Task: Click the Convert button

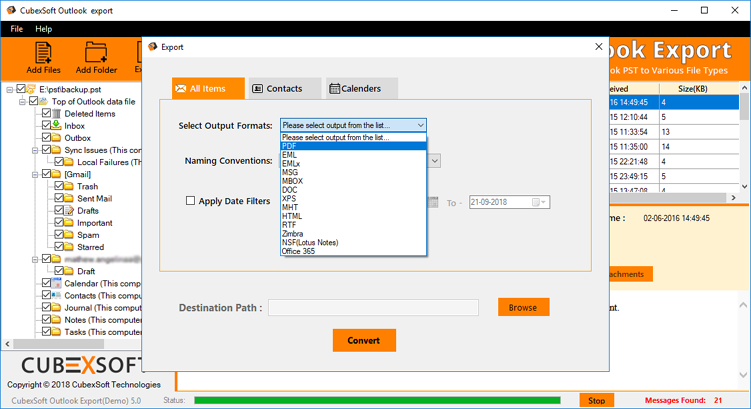Action: (364, 340)
